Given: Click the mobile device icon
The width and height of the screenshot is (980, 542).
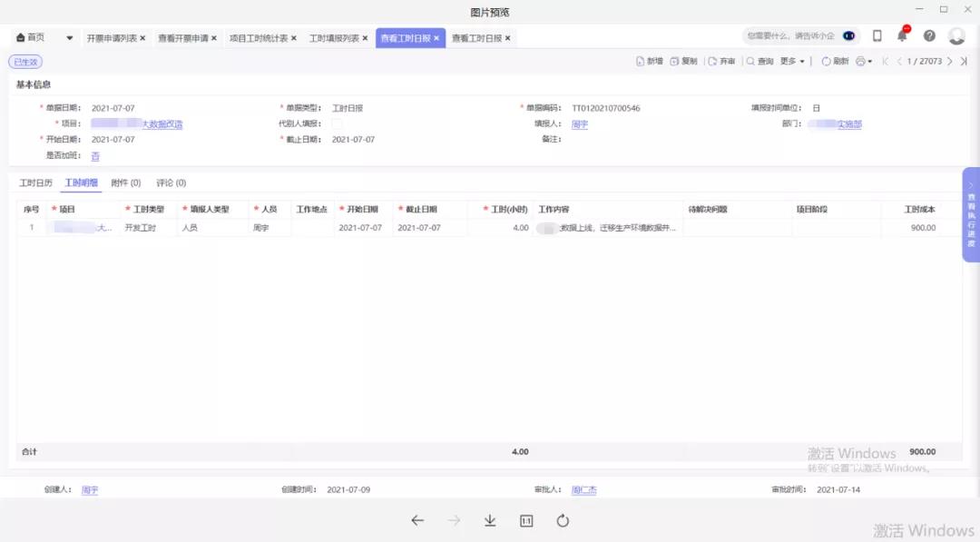Looking at the screenshot, I should point(877,36).
